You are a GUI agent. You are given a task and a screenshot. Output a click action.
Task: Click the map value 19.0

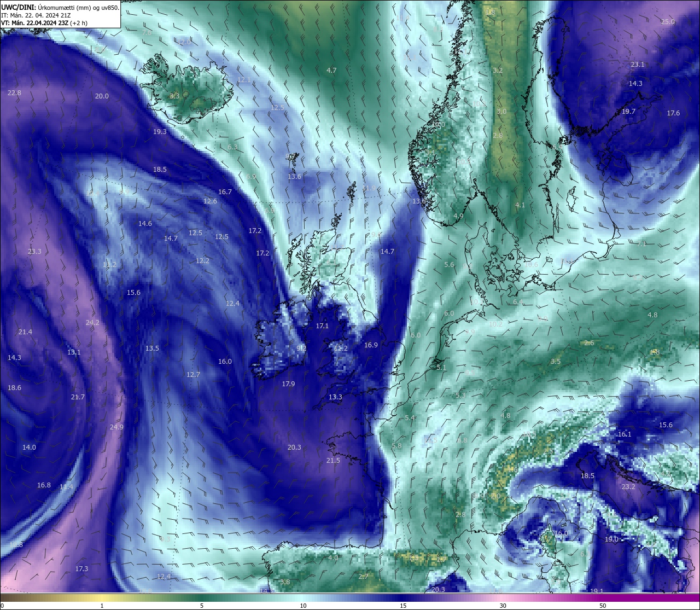[611, 539]
